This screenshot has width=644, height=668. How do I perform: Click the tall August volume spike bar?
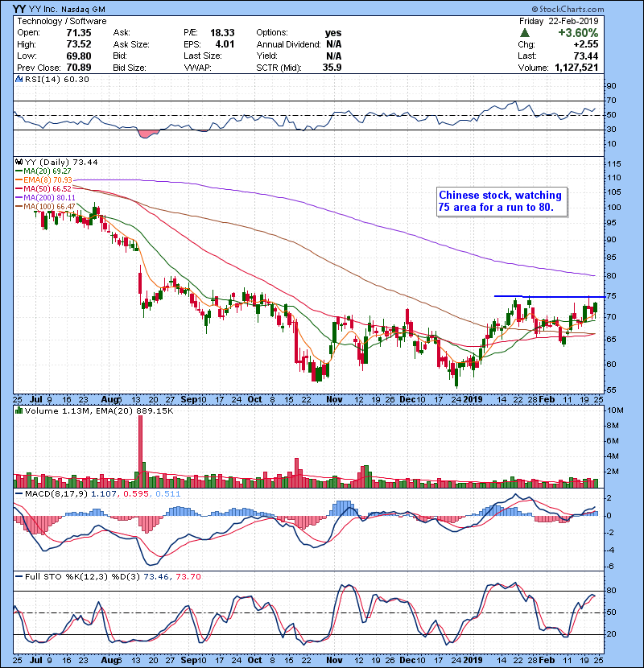141,452
